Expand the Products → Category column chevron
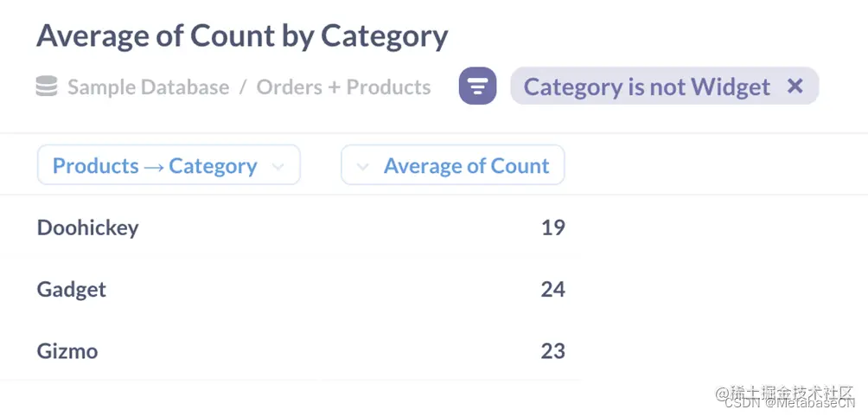 [x=278, y=166]
